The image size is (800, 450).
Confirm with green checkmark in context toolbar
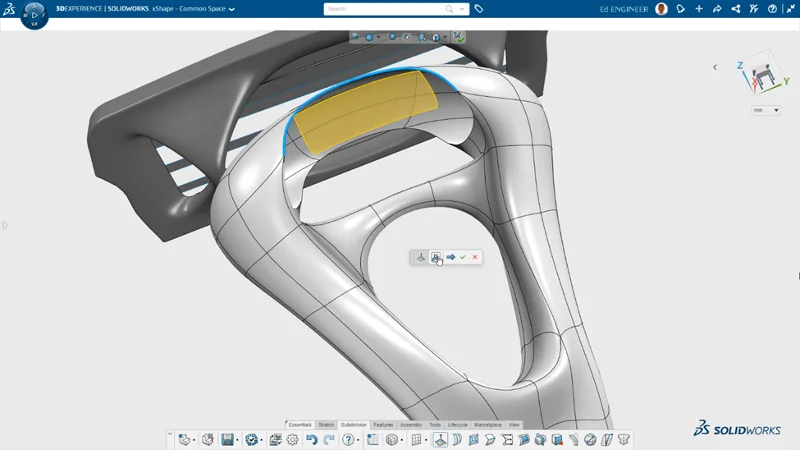[x=463, y=257]
